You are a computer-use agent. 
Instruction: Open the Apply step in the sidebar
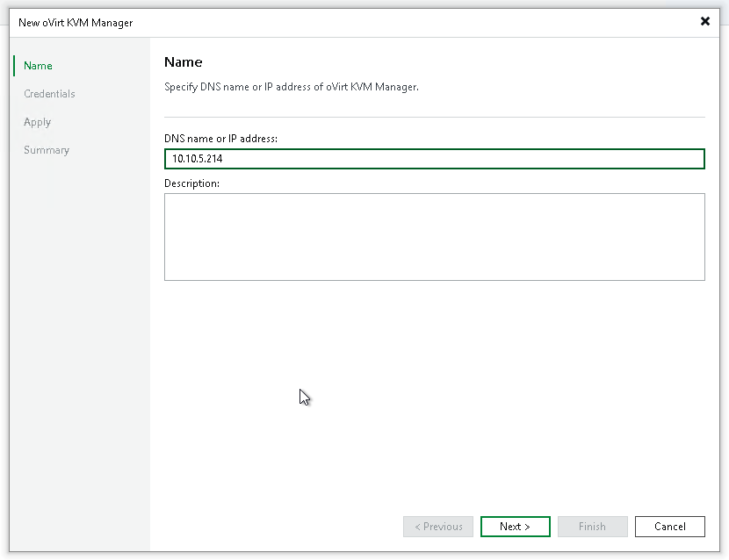pos(37,122)
